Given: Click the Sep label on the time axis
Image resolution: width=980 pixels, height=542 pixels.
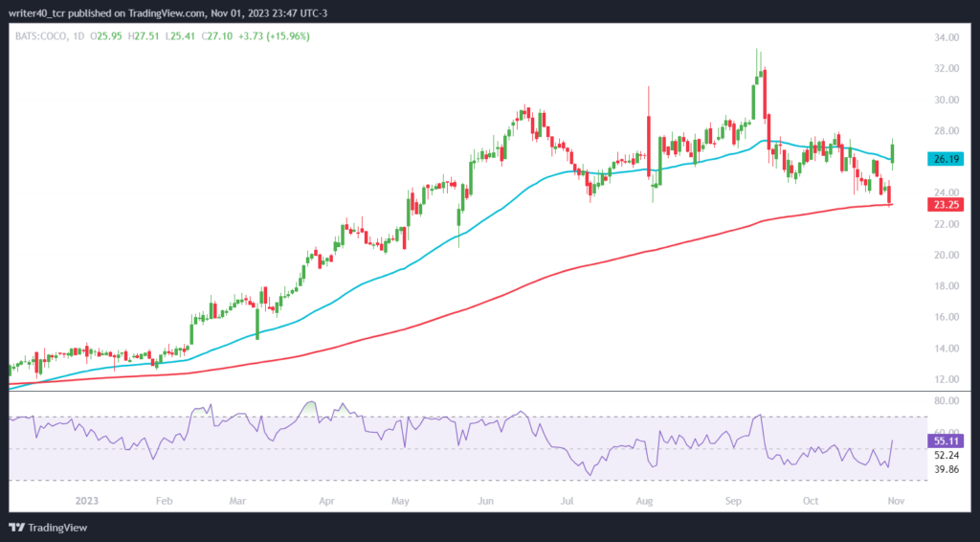Looking at the screenshot, I should click(733, 501).
